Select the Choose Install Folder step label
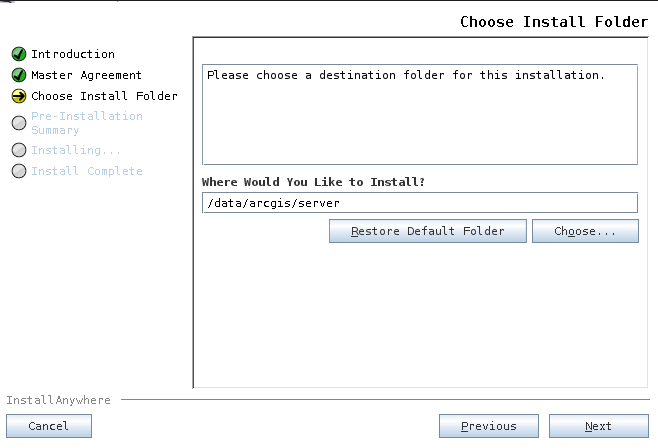658x448 pixels. coord(104,97)
